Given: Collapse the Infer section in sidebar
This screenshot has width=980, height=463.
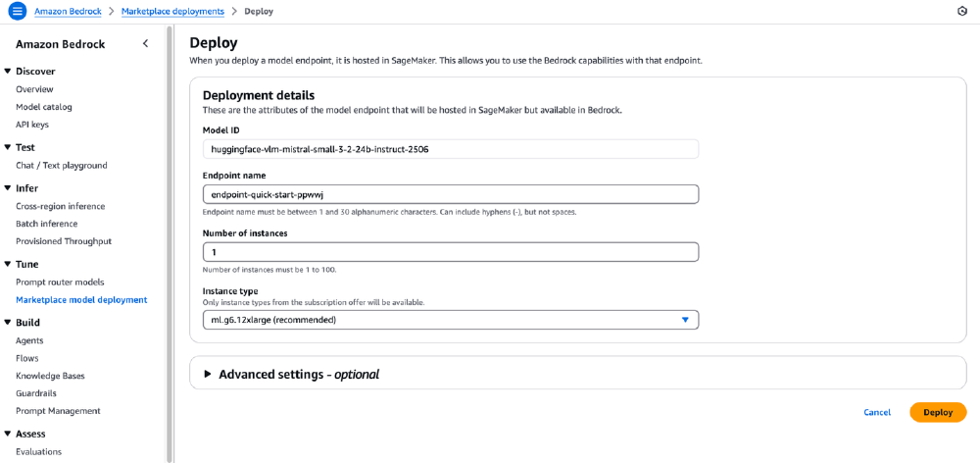Looking at the screenshot, I should (8, 187).
